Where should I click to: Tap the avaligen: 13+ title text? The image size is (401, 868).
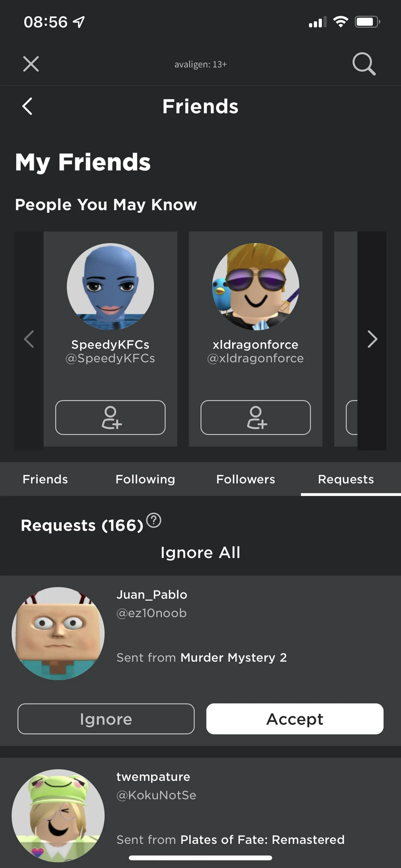coord(200,64)
